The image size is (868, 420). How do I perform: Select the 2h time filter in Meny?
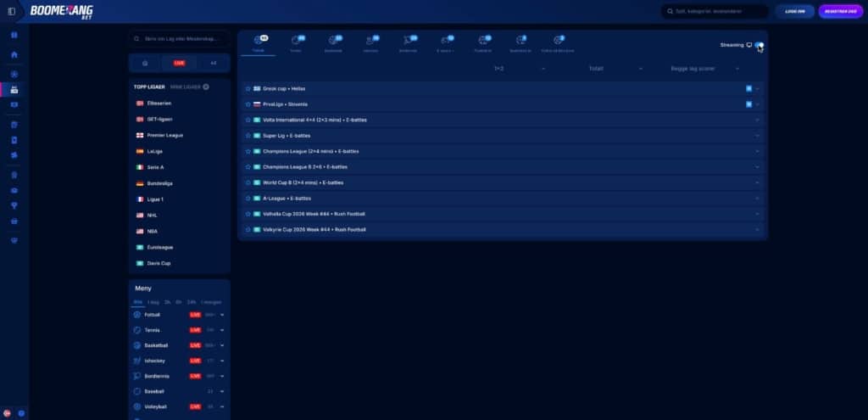coord(167,302)
